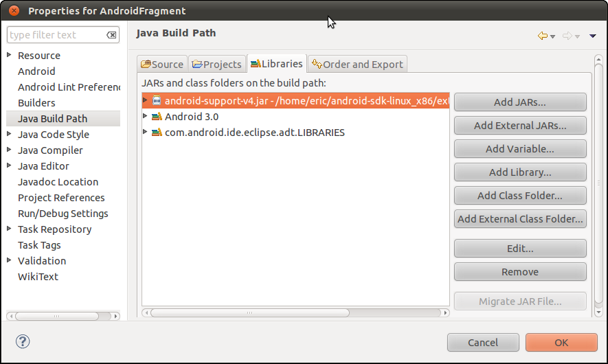Click the left tree scroll right arrow
The image size is (608, 364).
pyautogui.click(x=115, y=317)
